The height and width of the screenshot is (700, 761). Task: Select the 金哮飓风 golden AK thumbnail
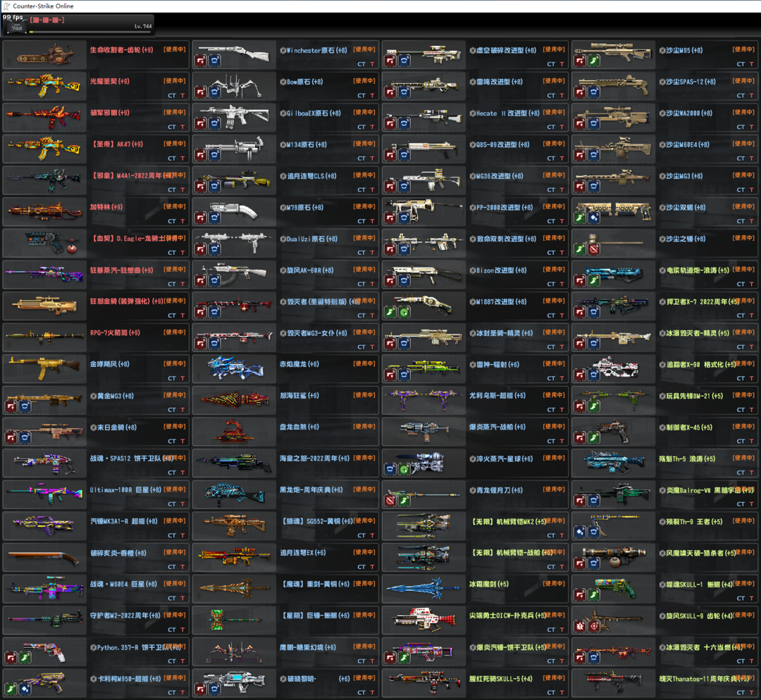tap(44, 369)
